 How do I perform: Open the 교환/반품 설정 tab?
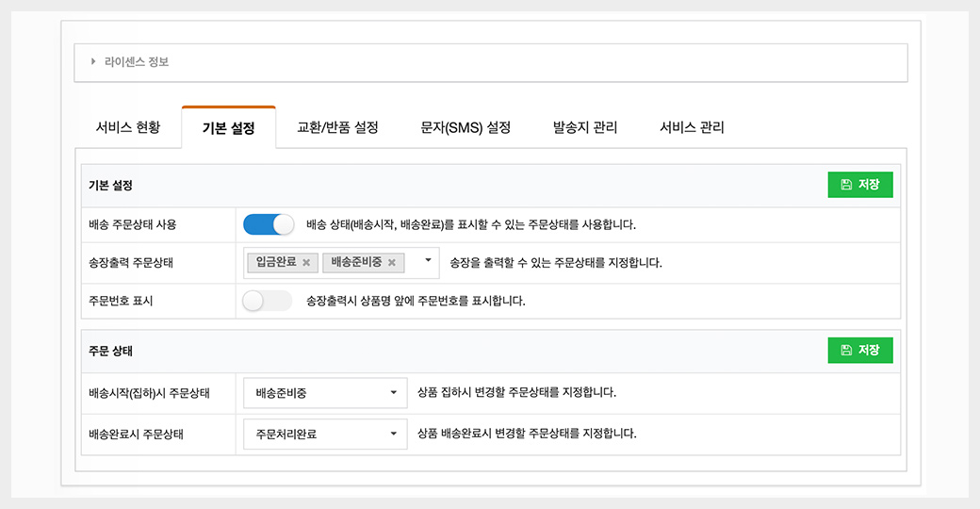(x=337, y=127)
